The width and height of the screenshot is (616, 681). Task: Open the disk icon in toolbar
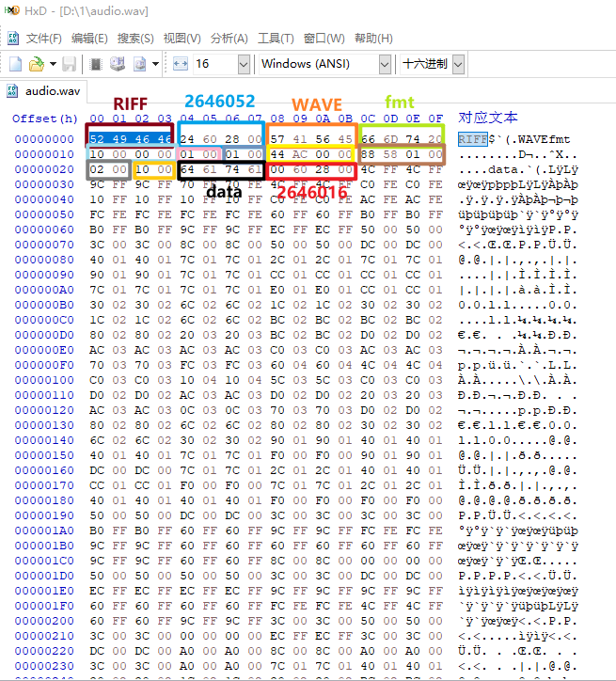click(118, 64)
